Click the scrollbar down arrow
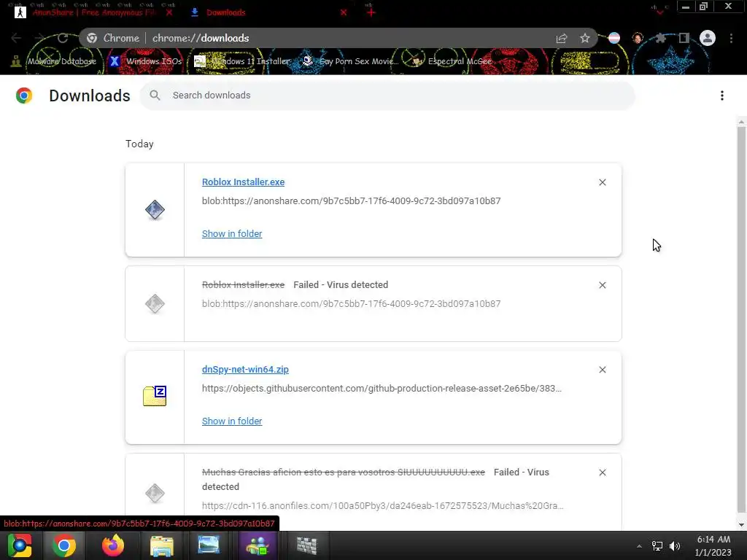 [x=741, y=525]
